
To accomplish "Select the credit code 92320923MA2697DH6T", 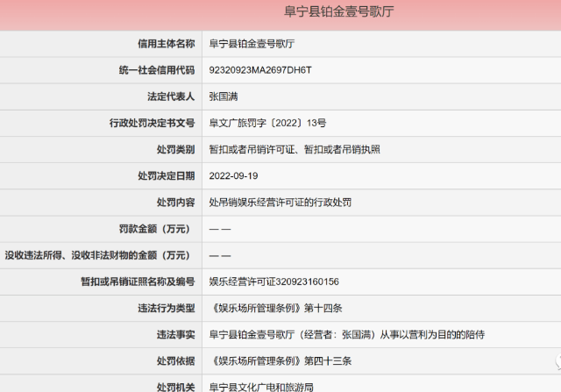I will pyautogui.click(x=259, y=69).
